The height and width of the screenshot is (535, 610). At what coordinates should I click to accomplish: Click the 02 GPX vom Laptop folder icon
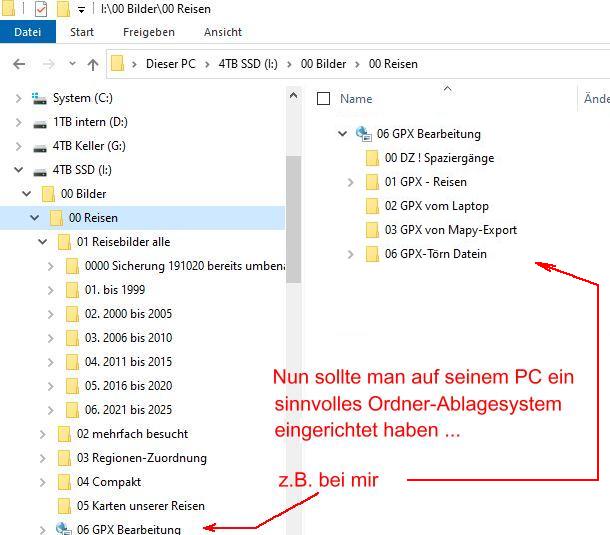[373, 206]
